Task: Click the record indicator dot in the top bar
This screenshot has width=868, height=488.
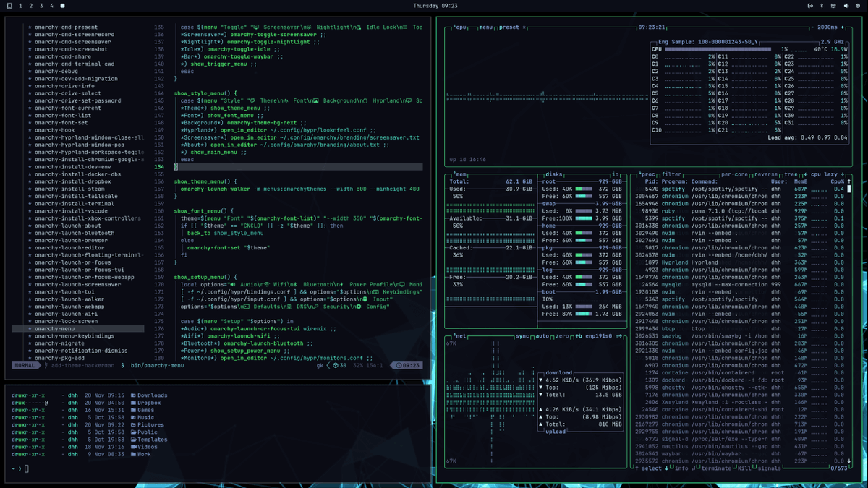Action: (x=63, y=6)
